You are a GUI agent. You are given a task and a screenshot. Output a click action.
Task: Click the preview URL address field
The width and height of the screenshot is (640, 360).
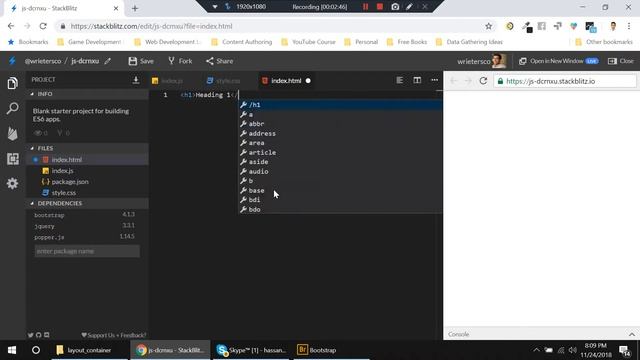tap(565, 81)
